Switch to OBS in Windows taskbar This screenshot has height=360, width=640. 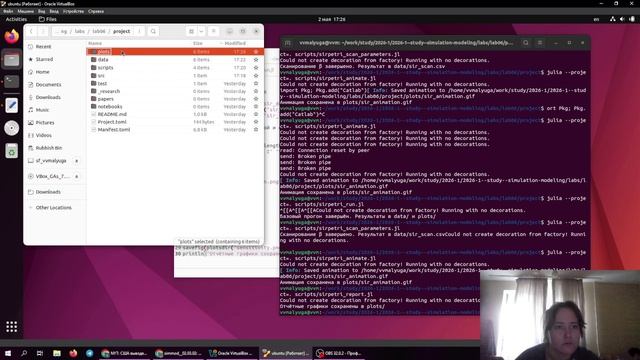point(340,353)
